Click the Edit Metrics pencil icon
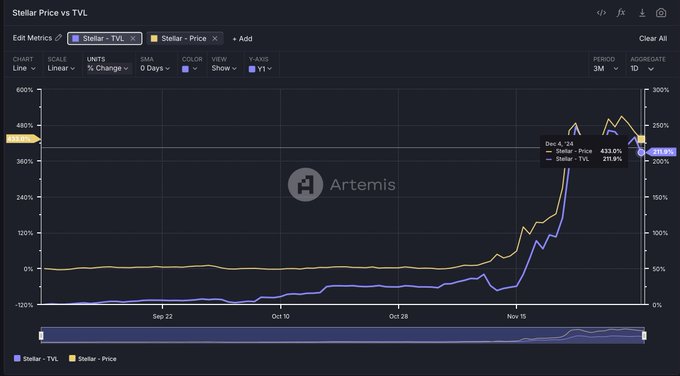Image resolution: width=680 pixels, height=376 pixels. coord(58,38)
